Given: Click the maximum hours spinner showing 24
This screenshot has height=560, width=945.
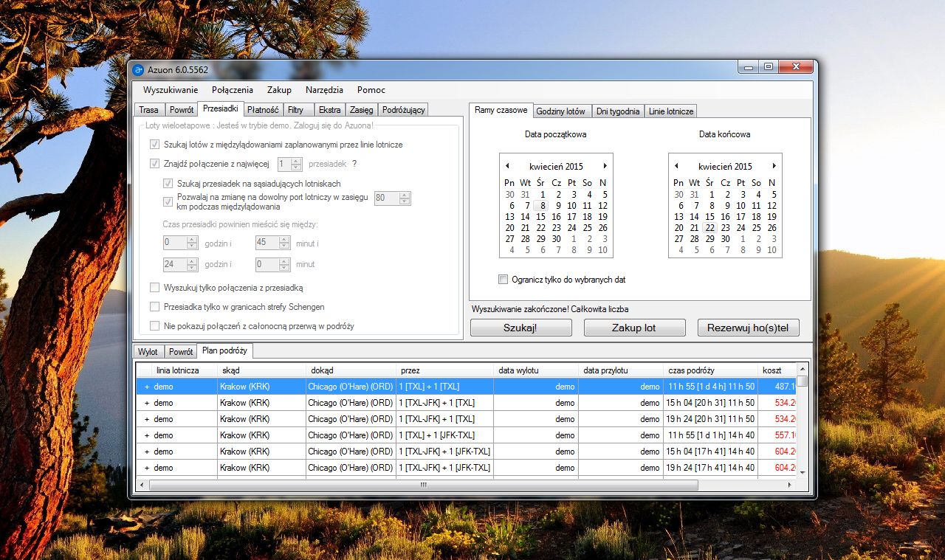Looking at the screenshot, I should pyautogui.click(x=180, y=263).
